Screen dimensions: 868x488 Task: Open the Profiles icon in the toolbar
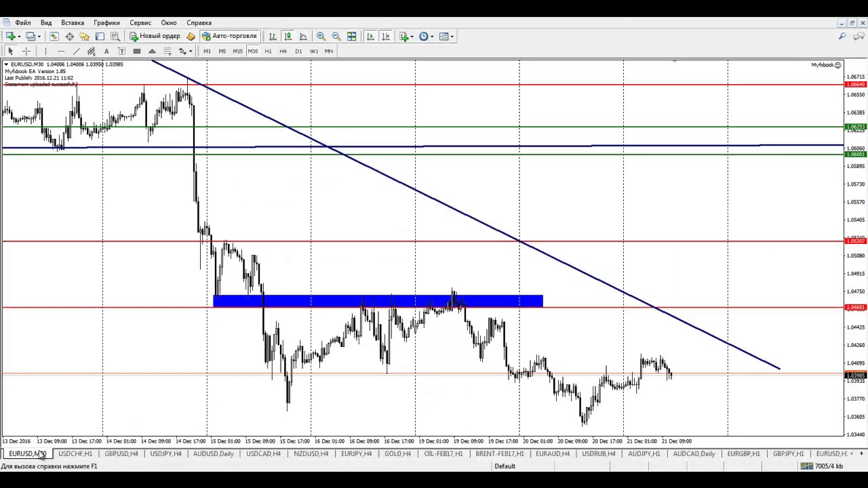[31, 36]
